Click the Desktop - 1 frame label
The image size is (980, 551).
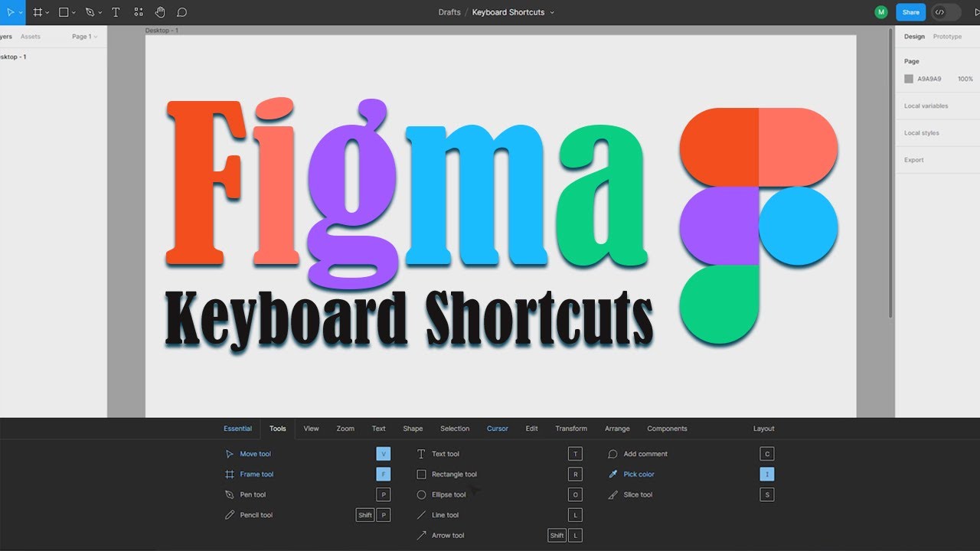click(x=162, y=31)
